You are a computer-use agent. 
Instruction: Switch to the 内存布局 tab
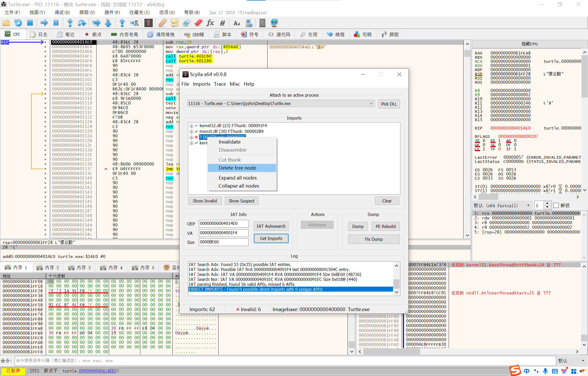[x=125, y=34]
